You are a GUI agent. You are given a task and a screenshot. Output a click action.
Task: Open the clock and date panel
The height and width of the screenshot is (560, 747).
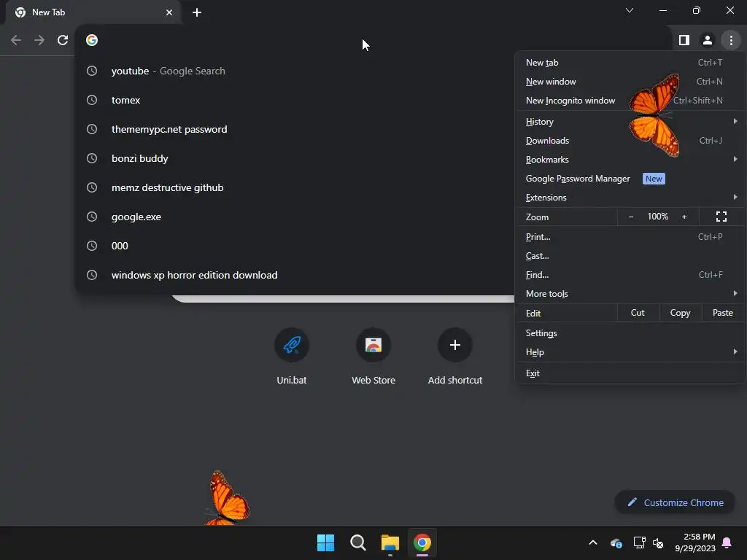(x=695, y=542)
